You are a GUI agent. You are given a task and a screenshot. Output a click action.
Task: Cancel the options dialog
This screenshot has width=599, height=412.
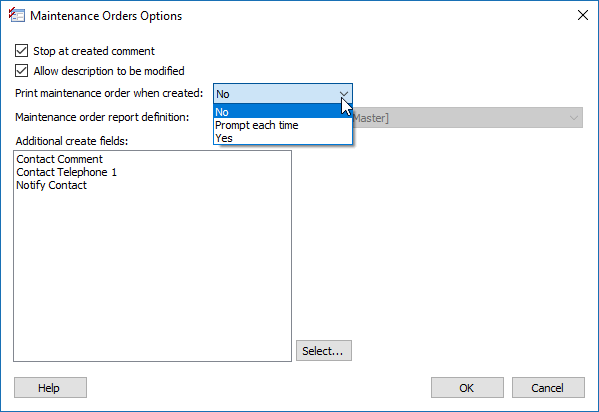(548, 388)
